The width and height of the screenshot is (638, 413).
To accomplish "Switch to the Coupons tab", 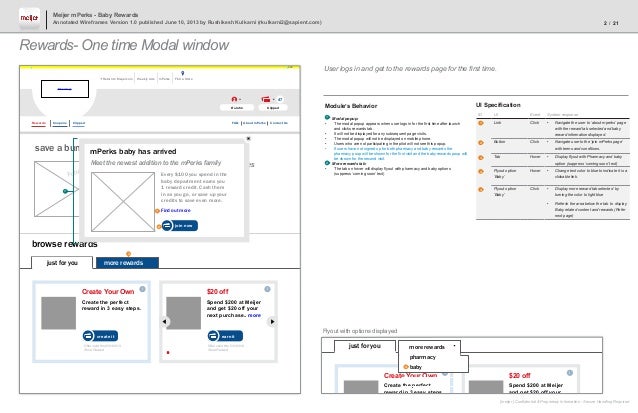I will [x=60, y=123].
